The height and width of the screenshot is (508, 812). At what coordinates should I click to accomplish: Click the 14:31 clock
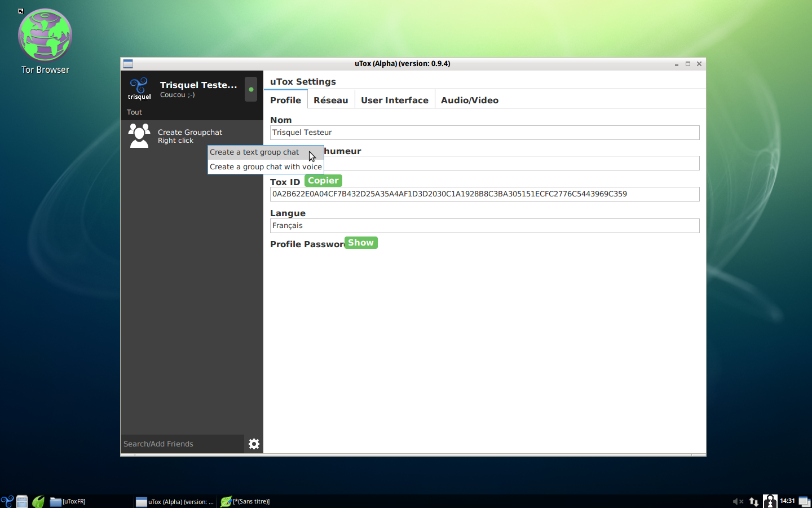[787, 501]
